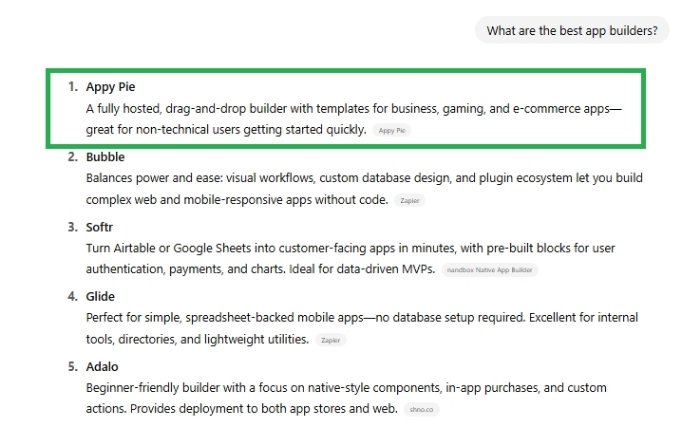
Task: Open the Zapier citation after Glide's description
Action: pyautogui.click(x=330, y=340)
